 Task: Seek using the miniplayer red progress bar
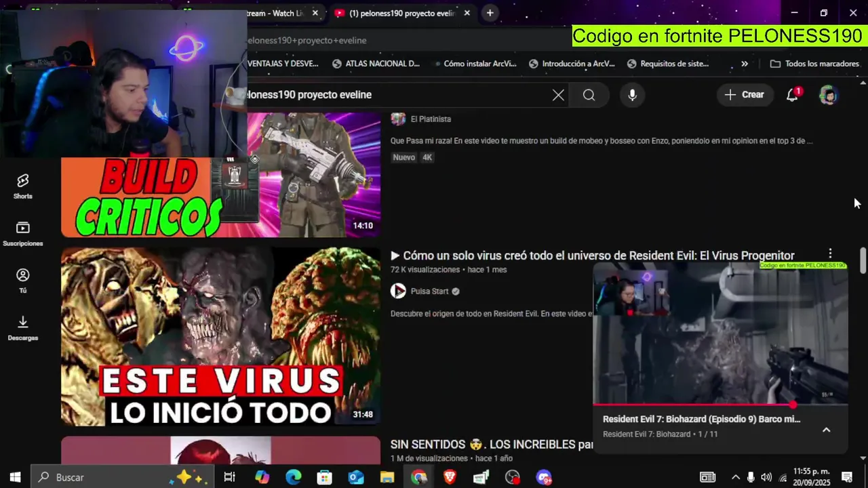(x=720, y=405)
